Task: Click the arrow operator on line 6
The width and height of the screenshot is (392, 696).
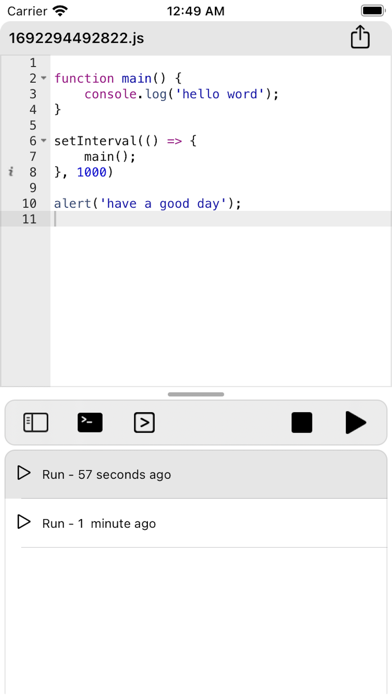Action: (174, 141)
